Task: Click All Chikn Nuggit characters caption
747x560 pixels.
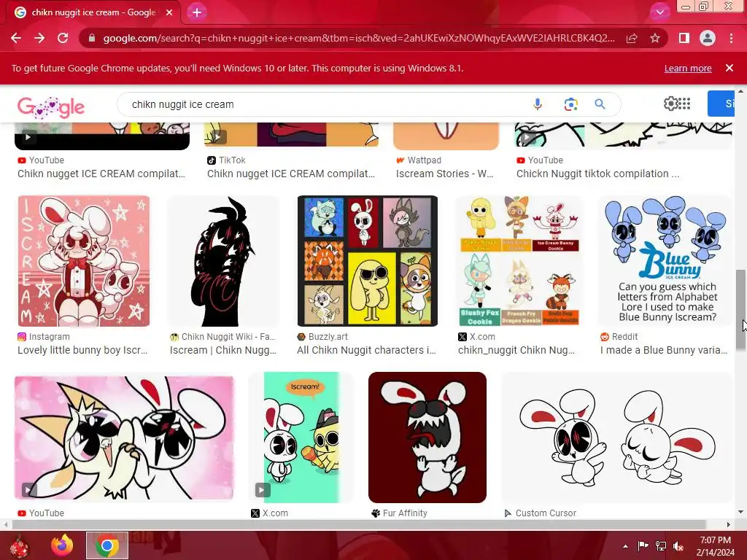Action: [x=366, y=350]
